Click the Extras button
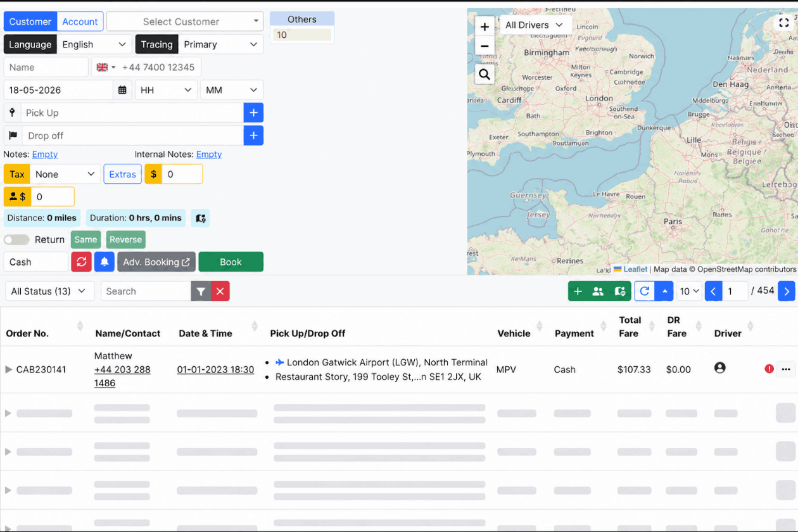 tap(123, 174)
